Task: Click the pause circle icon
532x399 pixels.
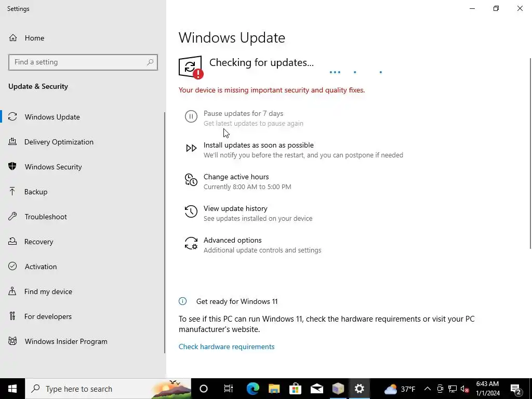Action: 191,116
